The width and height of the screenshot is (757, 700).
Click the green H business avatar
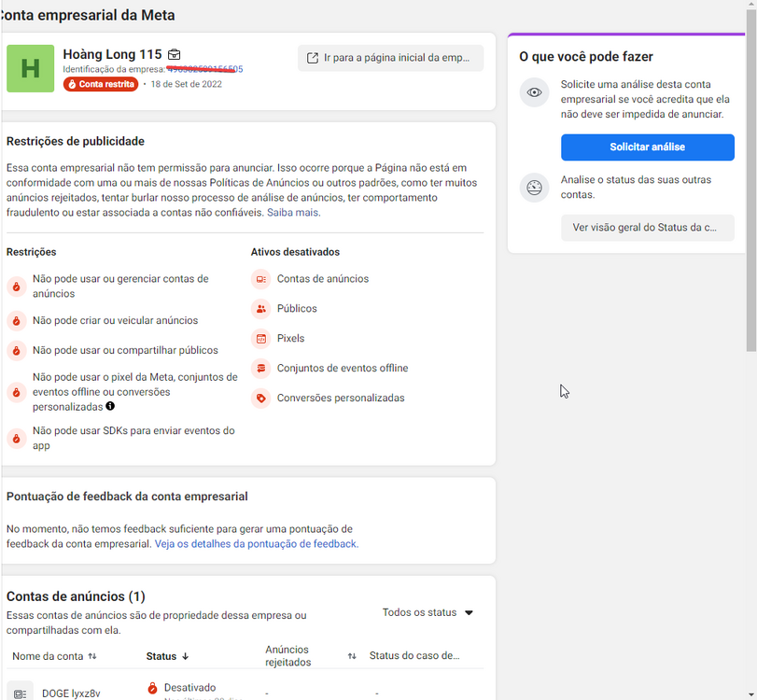[31, 68]
